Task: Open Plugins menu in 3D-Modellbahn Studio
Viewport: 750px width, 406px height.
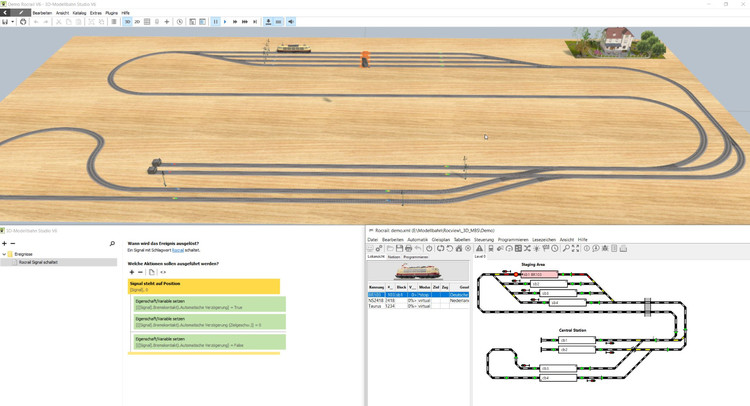Action: [x=111, y=13]
